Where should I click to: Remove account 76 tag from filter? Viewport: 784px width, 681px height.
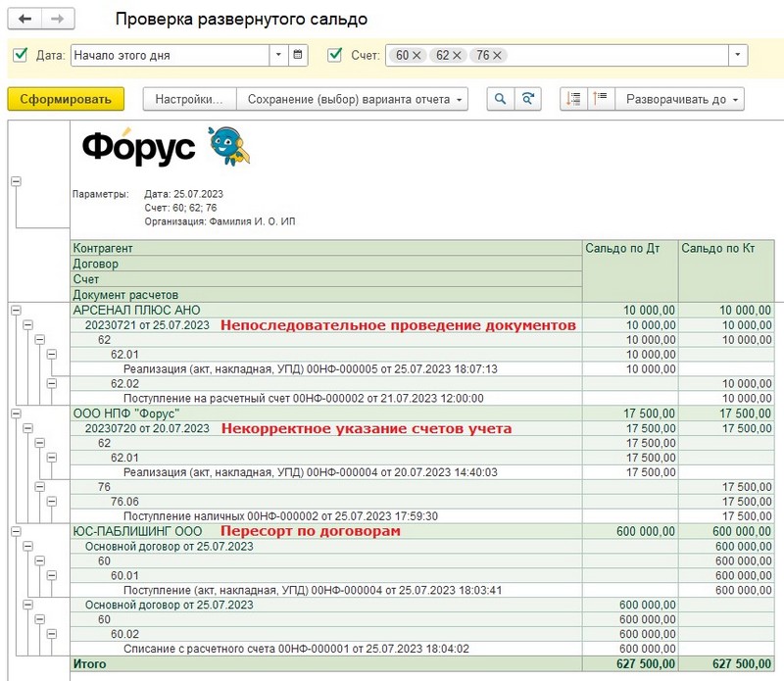coord(499,56)
